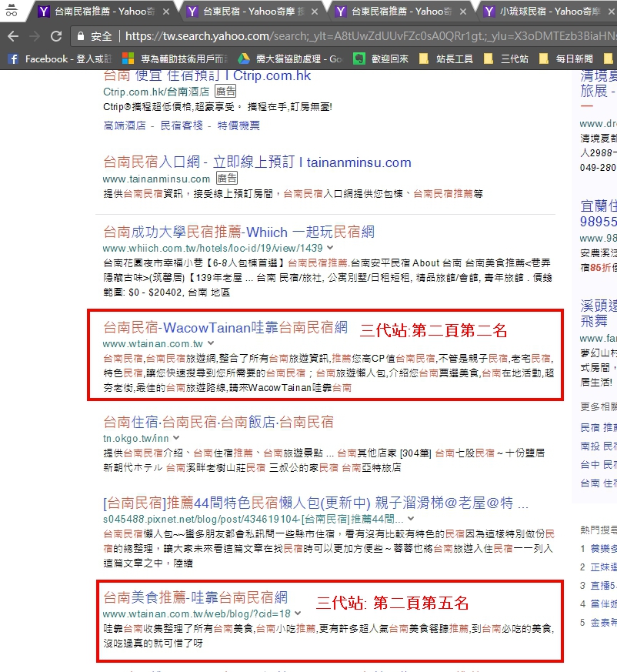Expand options arrow beside wtainan blog cid=18 URL

coord(298,613)
